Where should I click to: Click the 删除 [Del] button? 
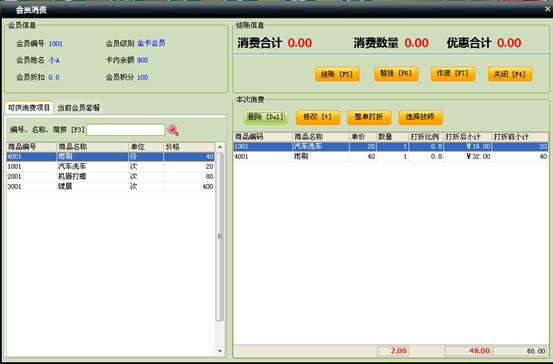pyautogui.click(x=266, y=117)
